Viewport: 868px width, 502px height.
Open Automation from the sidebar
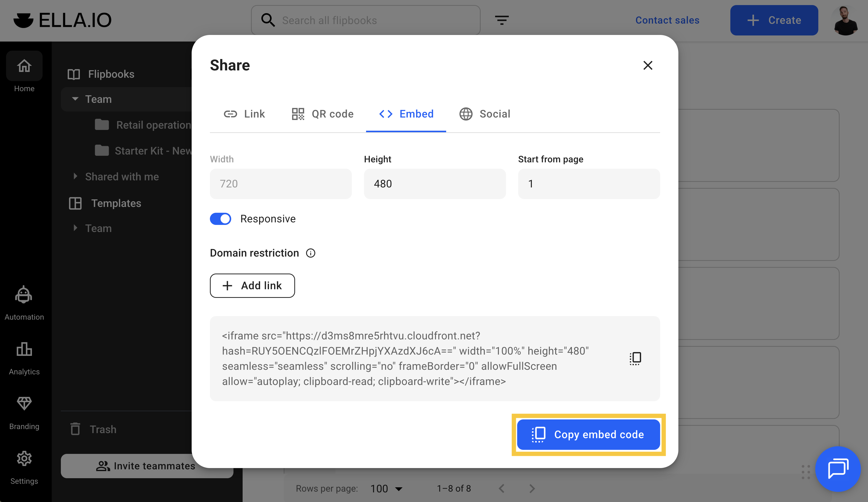(x=24, y=303)
